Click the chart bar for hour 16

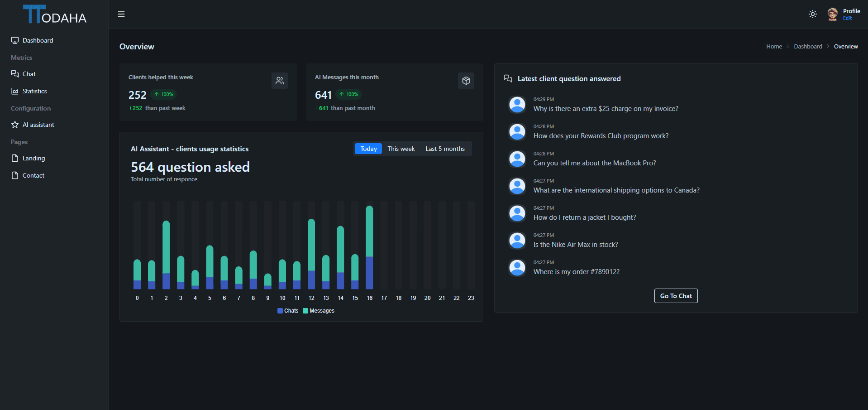pos(369,247)
